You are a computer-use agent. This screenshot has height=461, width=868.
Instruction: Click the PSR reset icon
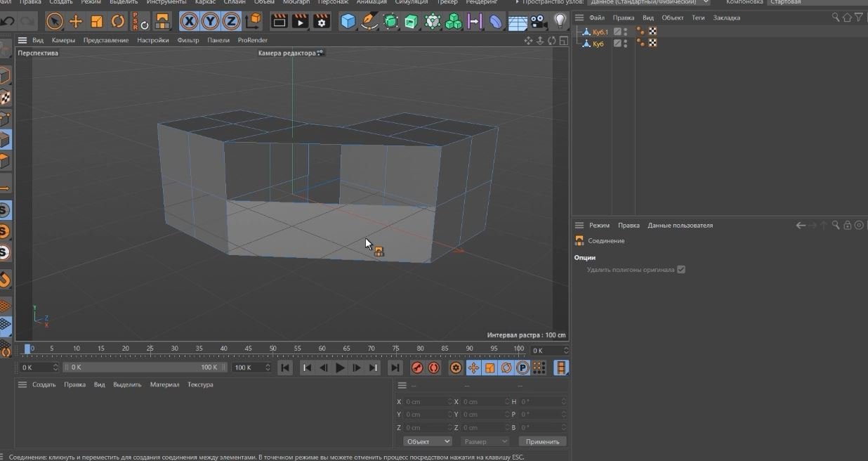[139, 22]
